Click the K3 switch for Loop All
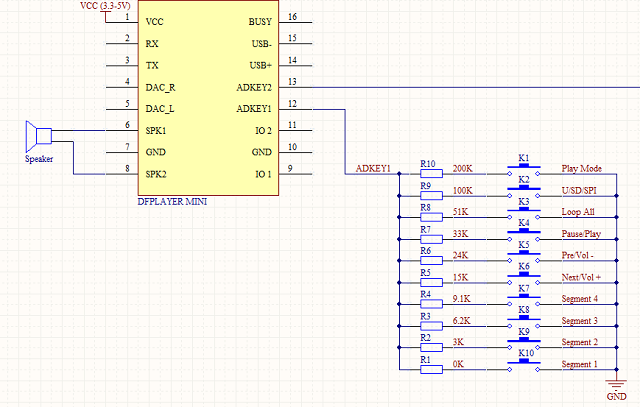The image size is (640, 407). tap(523, 212)
